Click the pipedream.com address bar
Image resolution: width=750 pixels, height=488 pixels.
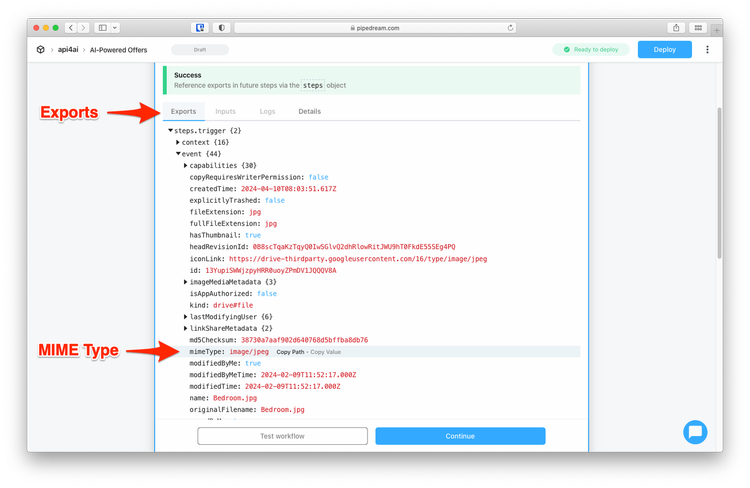pos(375,28)
